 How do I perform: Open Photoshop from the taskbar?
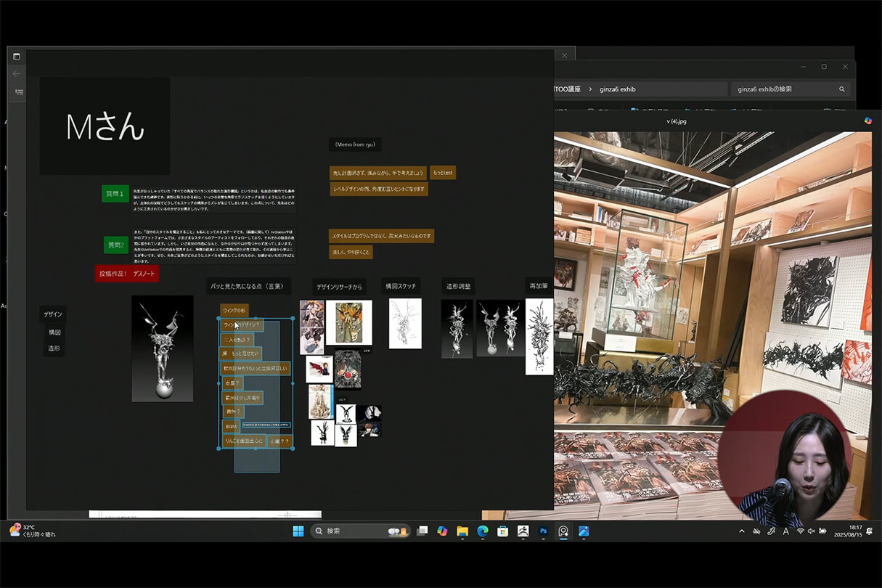coord(543,531)
